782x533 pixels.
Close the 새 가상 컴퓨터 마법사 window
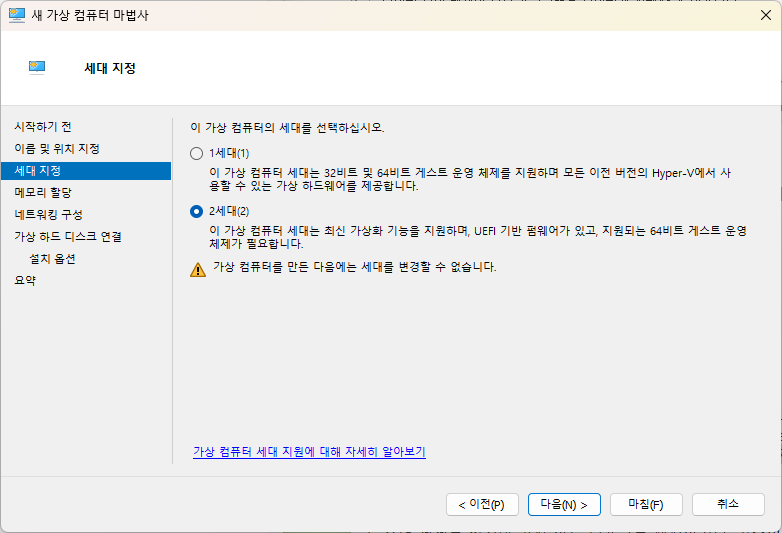(x=766, y=15)
